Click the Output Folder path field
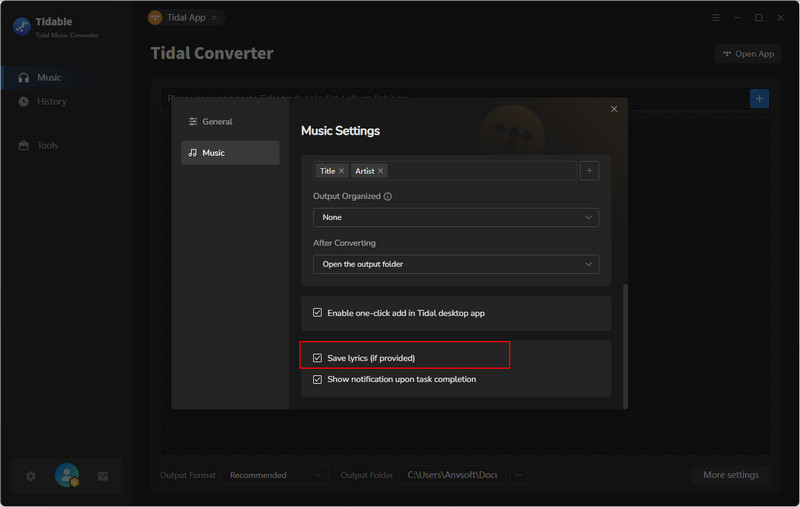The image size is (800, 507). click(x=452, y=475)
